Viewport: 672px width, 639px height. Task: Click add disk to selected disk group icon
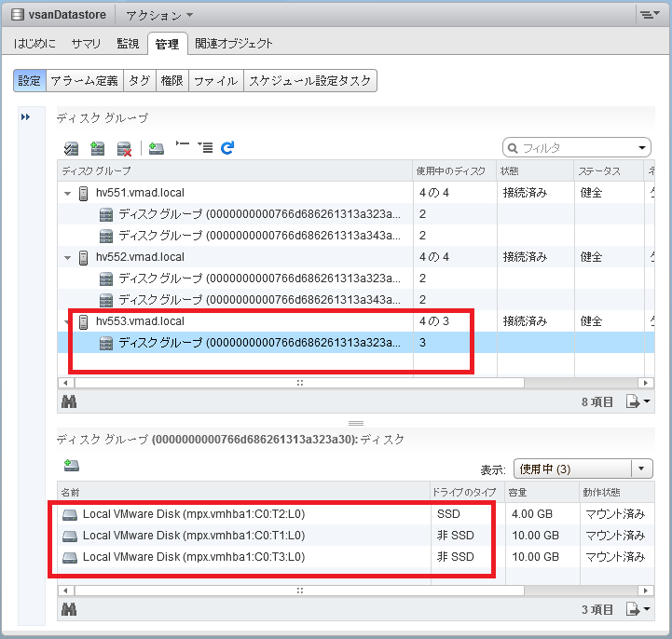pyautogui.click(x=156, y=148)
